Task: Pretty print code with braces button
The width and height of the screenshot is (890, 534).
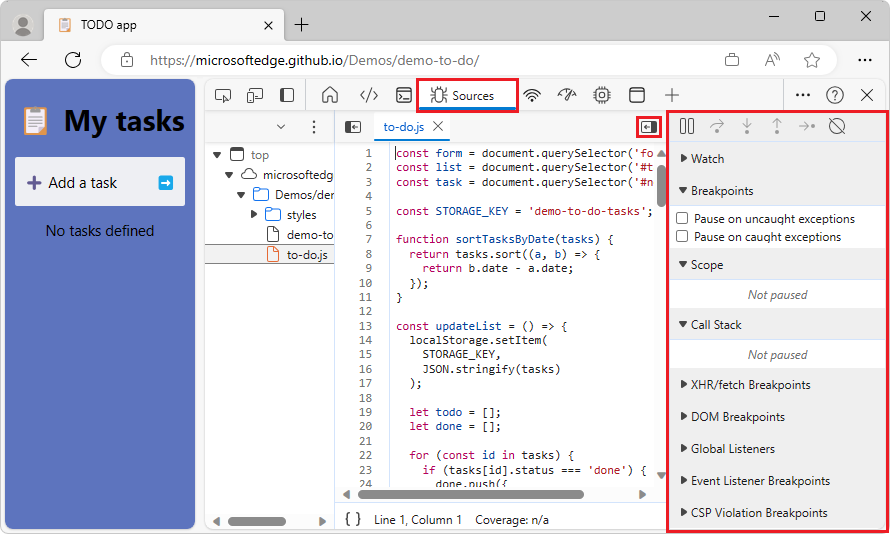Action: 353,519
